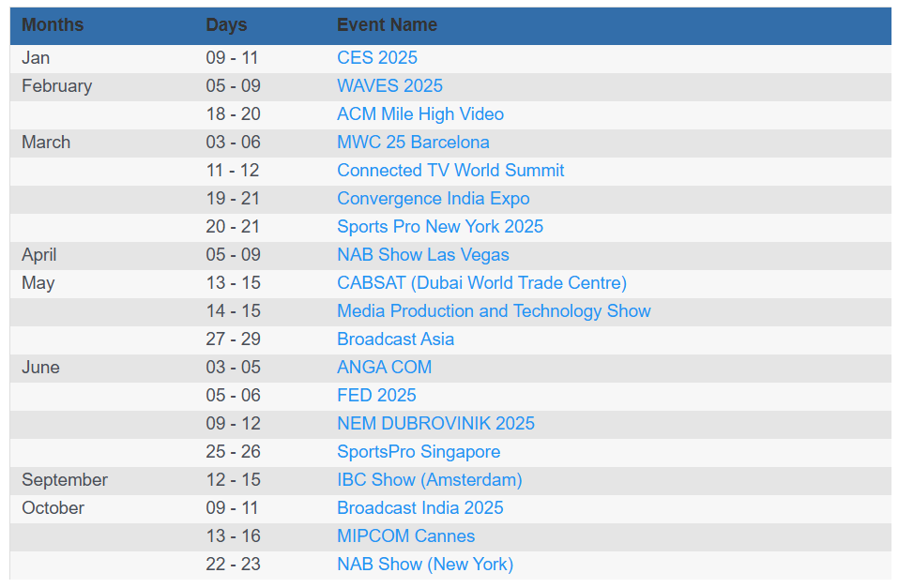Open NAB Show (New York) link
The image size is (899, 588).
pyautogui.click(x=425, y=564)
